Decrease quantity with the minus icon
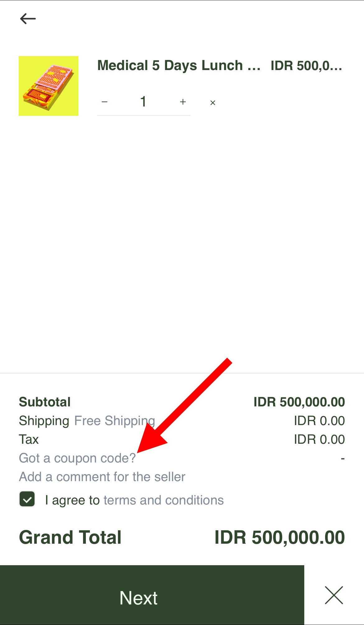The image size is (364, 625). [105, 102]
